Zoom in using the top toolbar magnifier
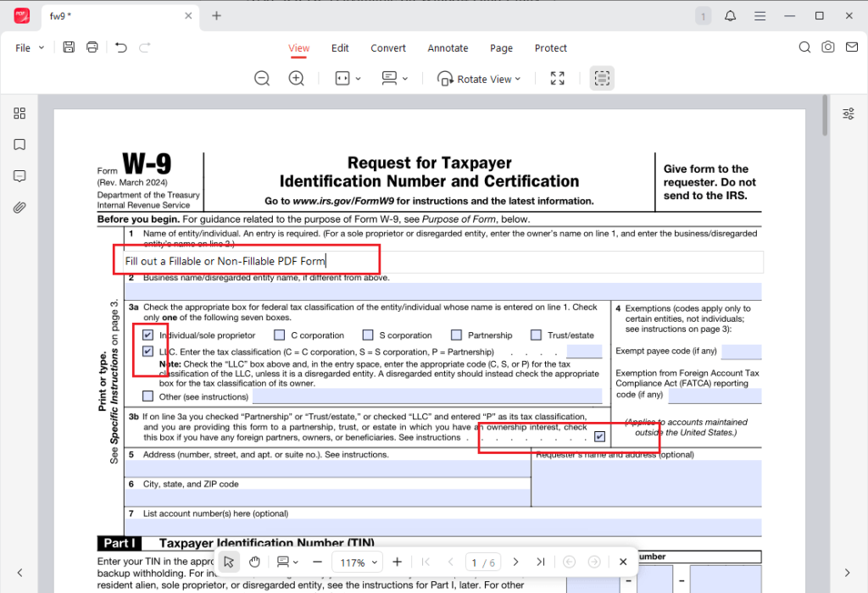The height and width of the screenshot is (593, 868). [297, 79]
